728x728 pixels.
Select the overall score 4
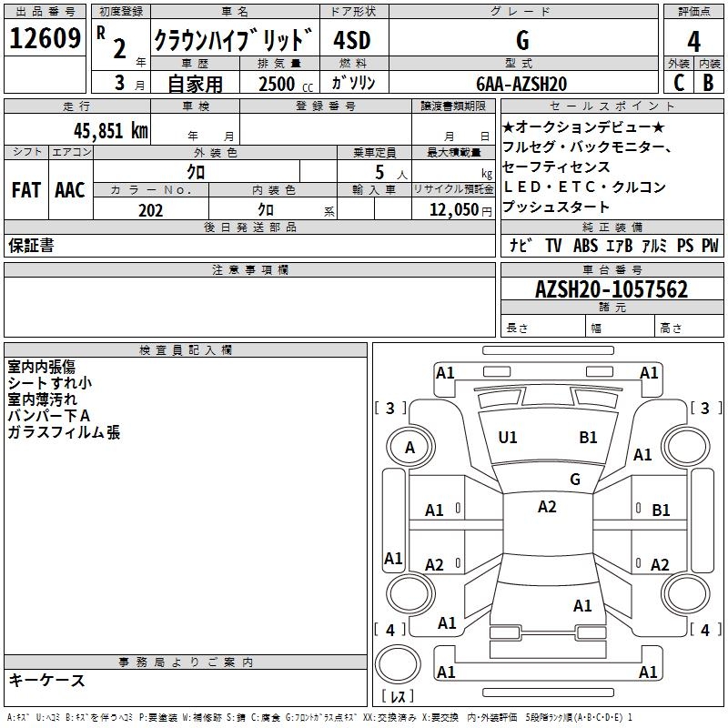pyautogui.click(x=693, y=42)
